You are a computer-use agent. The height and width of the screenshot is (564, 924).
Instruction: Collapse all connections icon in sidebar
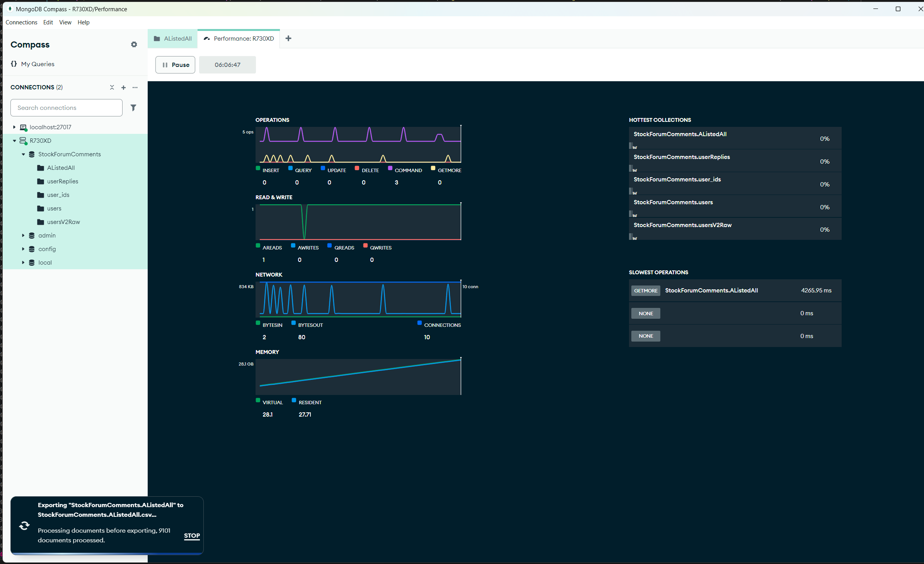click(x=112, y=87)
